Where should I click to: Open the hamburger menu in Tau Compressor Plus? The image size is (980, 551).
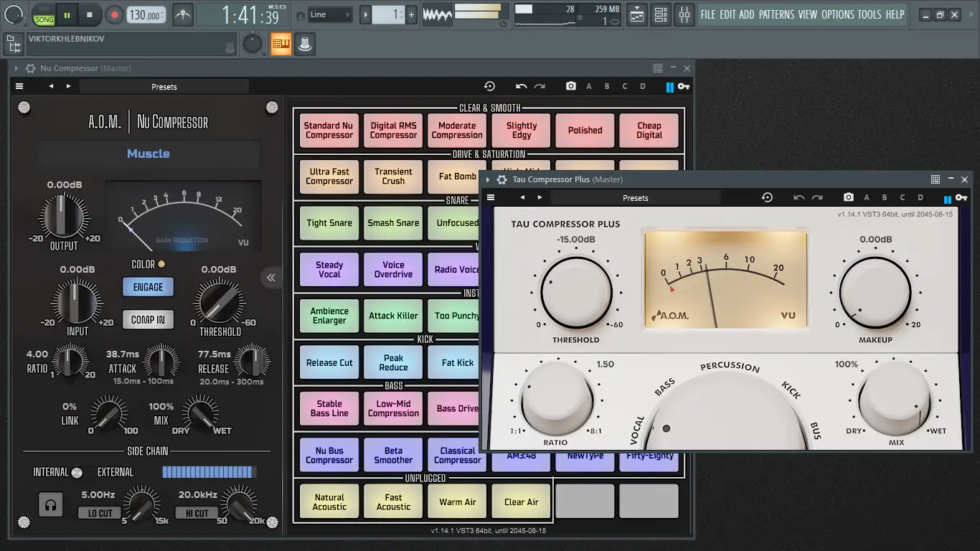[491, 197]
